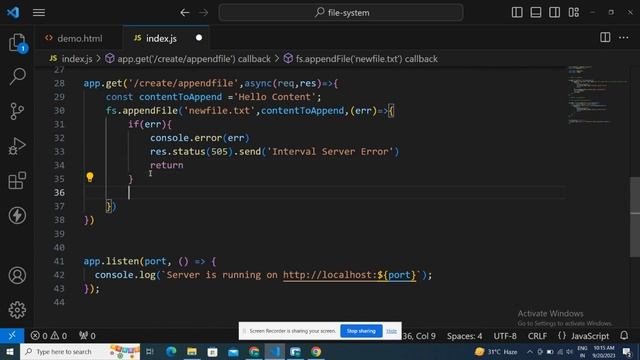Open the Search view in activity bar
Viewport: 640px width, 360px height.
click(x=17, y=76)
